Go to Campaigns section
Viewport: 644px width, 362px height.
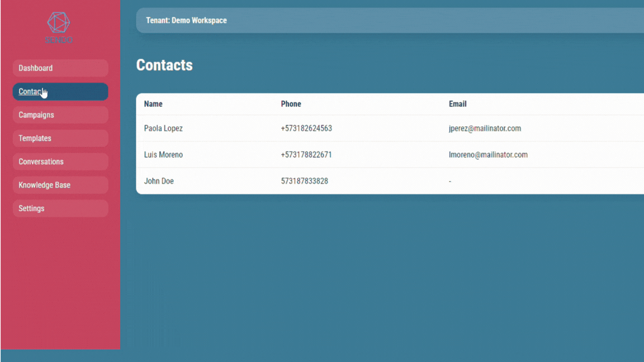(60, 115)
